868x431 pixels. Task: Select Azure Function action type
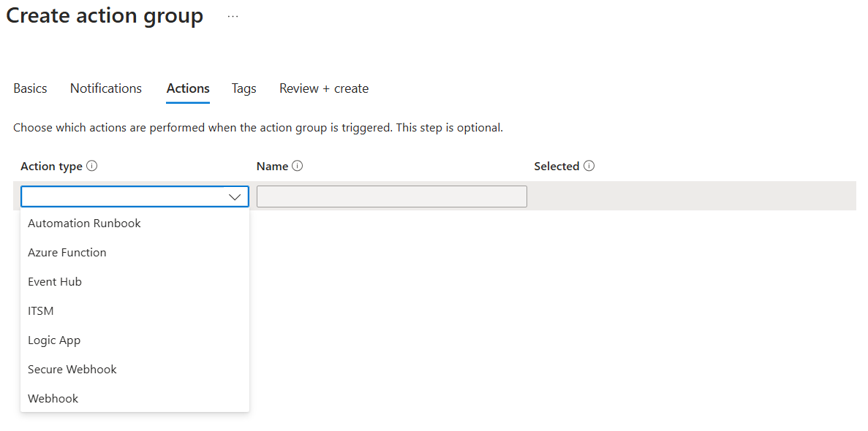[135, 252]
